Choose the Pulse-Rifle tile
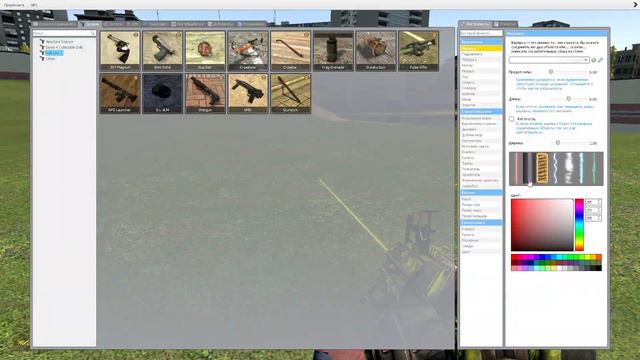Image resolution: width=640 pixels, height=360 pixels. click(x=418, y=51)
